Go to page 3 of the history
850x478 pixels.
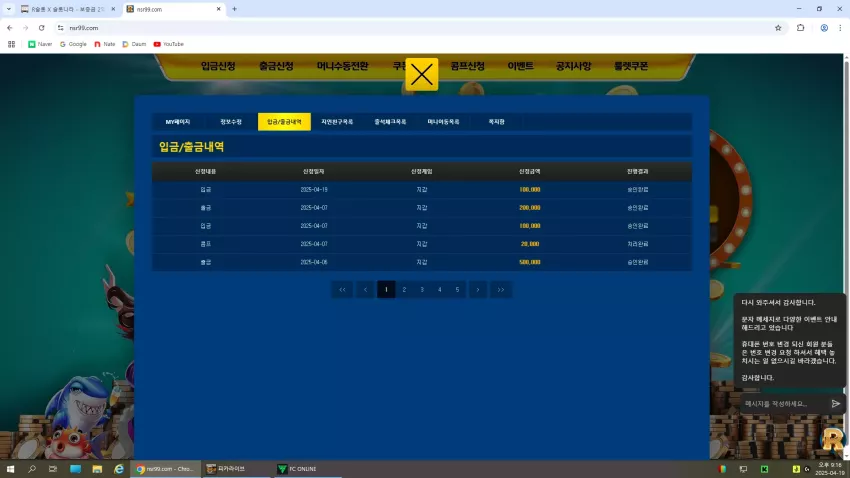(422, 289)
